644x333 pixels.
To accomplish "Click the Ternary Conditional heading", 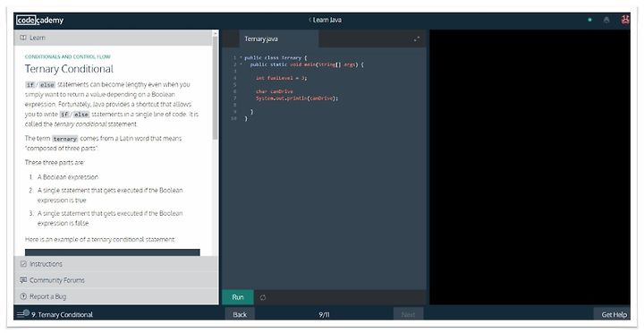I will click(x=69, y=69).
